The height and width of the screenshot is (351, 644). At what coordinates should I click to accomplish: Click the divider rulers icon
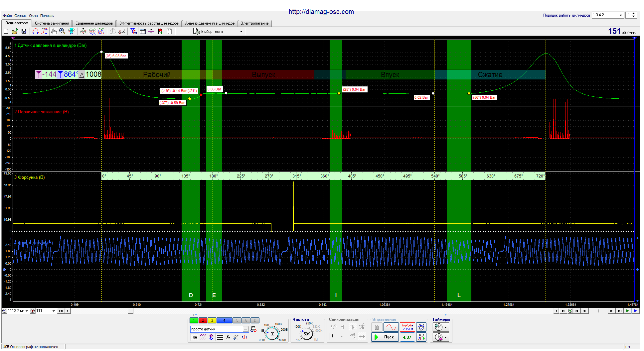tap(151, 31)
